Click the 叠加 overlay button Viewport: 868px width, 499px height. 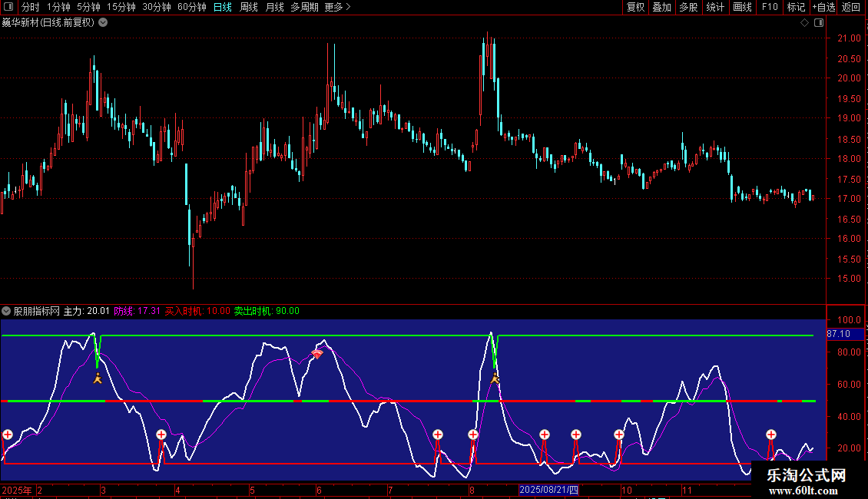click(661, 7)
